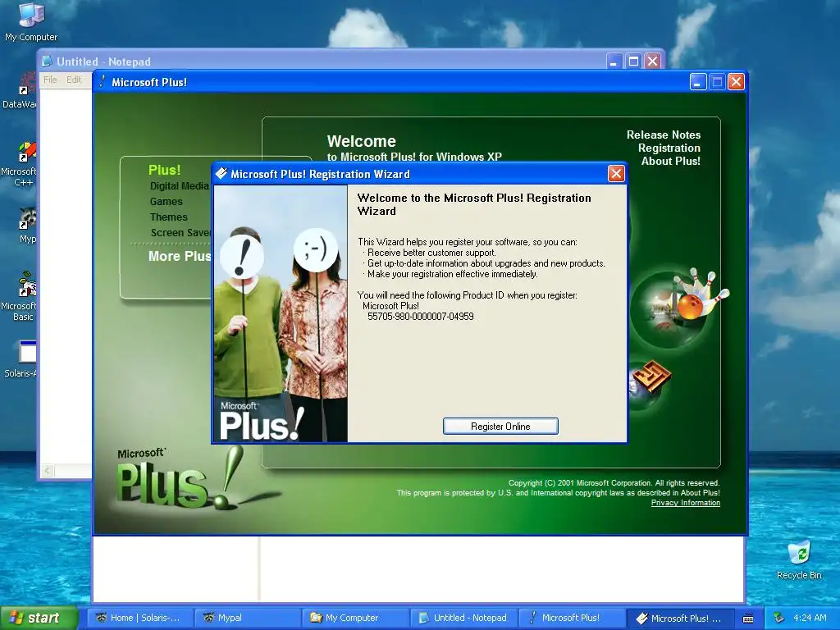Screen dimensions: 840x630
Task: Open the Edit menu in Notepad
Action: point(73,80)
